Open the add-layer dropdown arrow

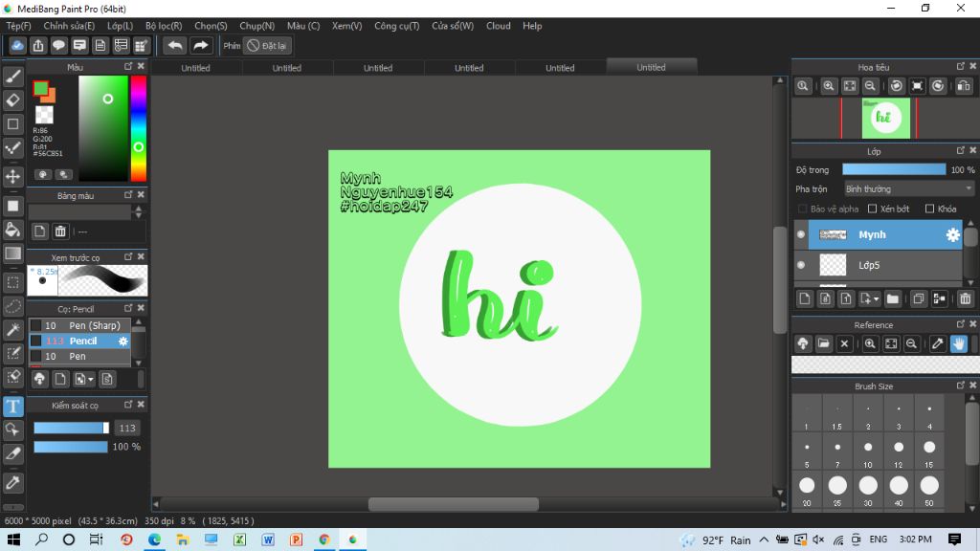pyautogui.click(x=869, y=298)
